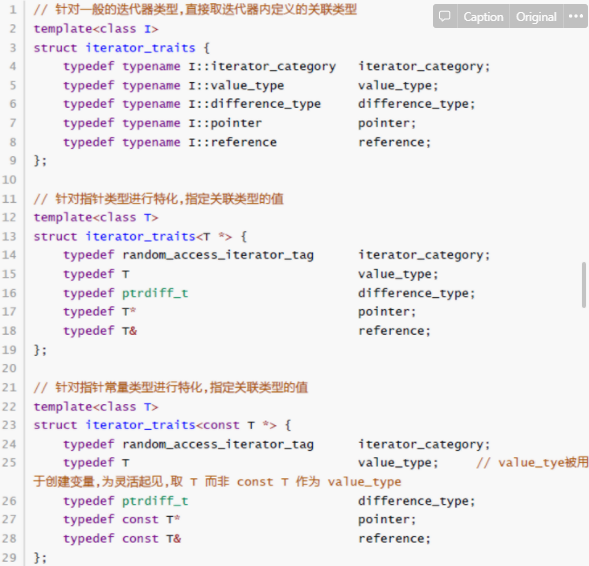
Task: Click 'value_type;' on line 15
Action: 398,275
